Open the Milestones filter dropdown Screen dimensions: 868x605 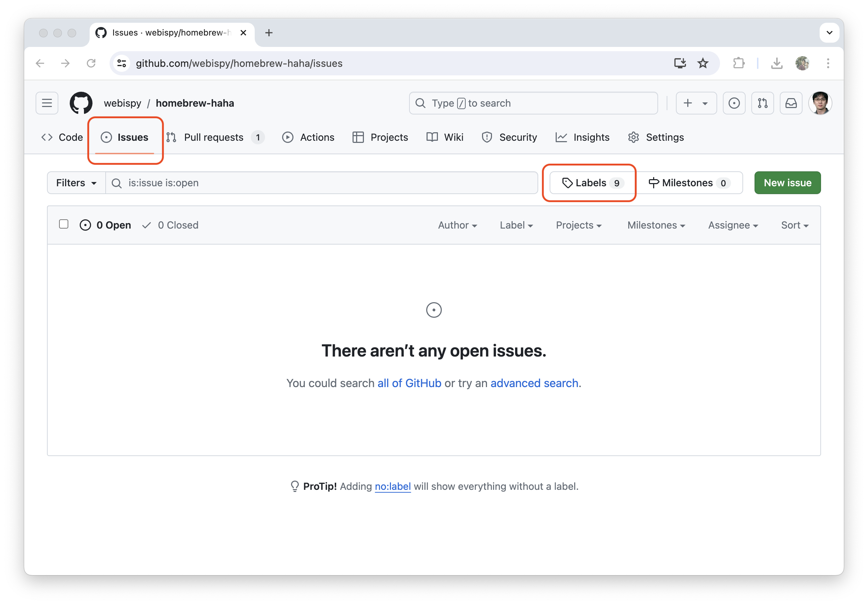click(656, 225)
